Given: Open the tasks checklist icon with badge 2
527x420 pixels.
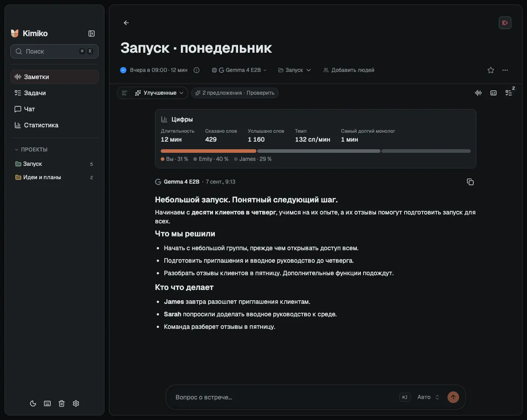Looking at the screenshot, I should 509,93.
